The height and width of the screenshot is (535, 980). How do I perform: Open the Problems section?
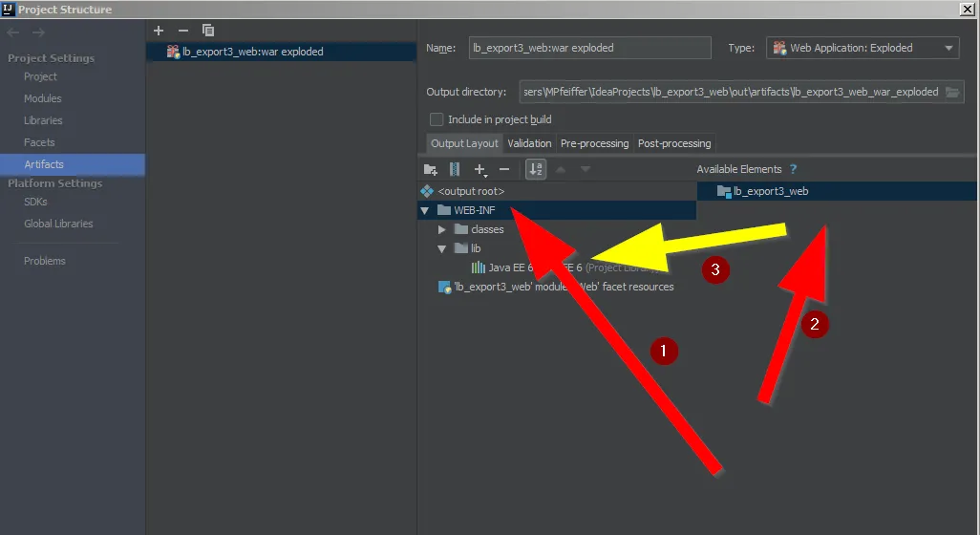44,261
